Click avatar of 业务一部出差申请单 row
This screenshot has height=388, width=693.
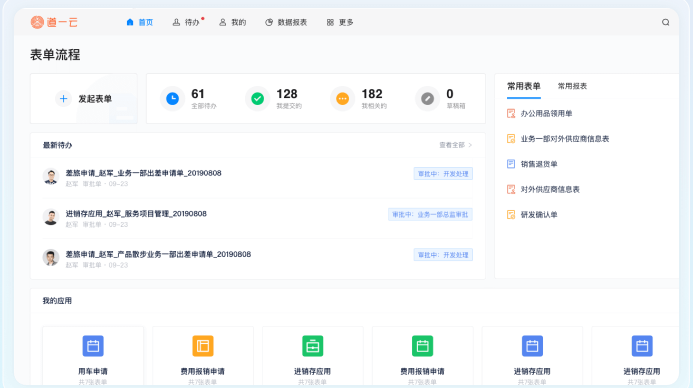51,177
